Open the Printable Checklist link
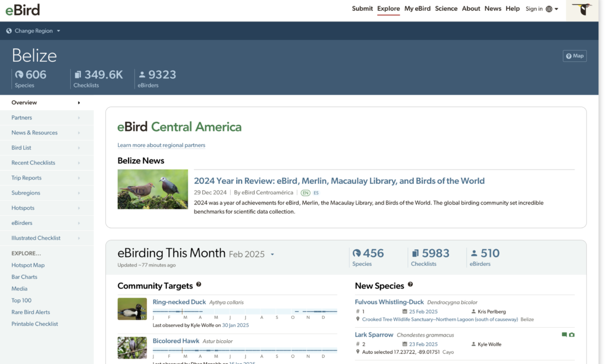This screenshot has width=609, height=364. pos(34,324)
